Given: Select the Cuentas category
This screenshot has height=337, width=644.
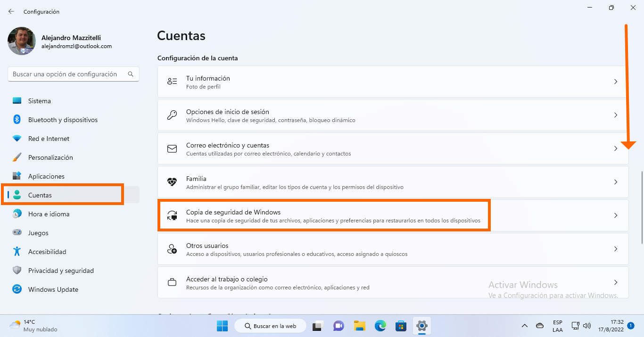Looking at the screenshot, I should [x=74, y=195].
